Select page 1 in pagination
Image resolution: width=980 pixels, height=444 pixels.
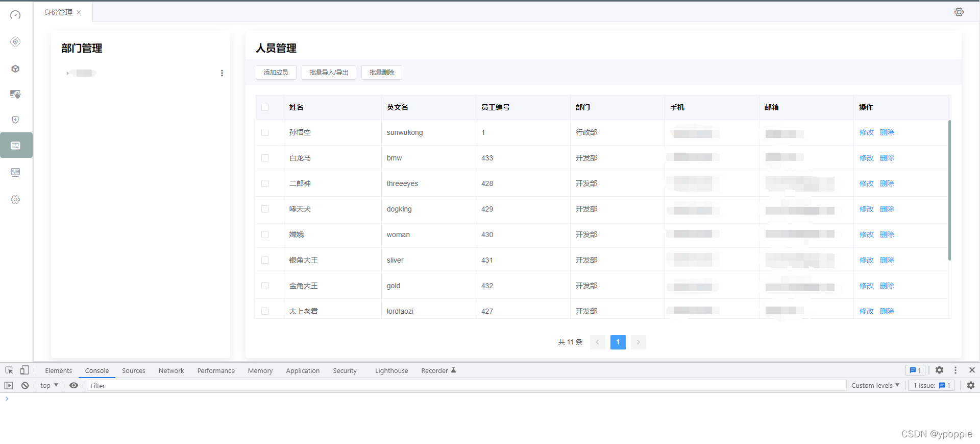pos(618,342)
